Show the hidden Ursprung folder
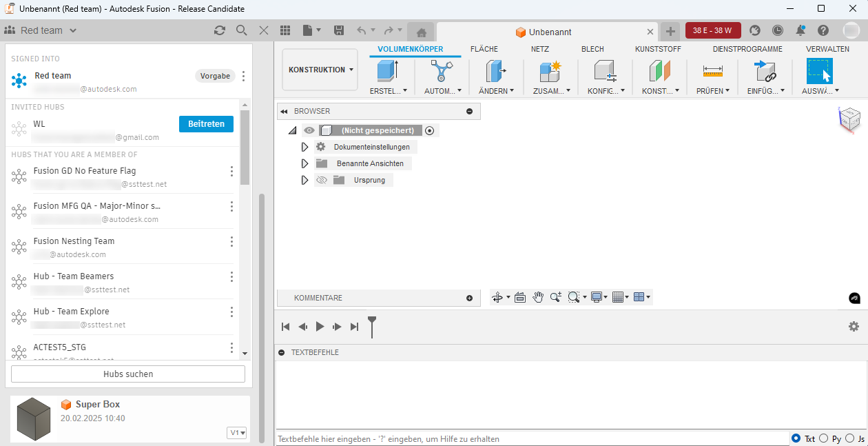Screen dimensions: 868x446 (x=321, y=180)
